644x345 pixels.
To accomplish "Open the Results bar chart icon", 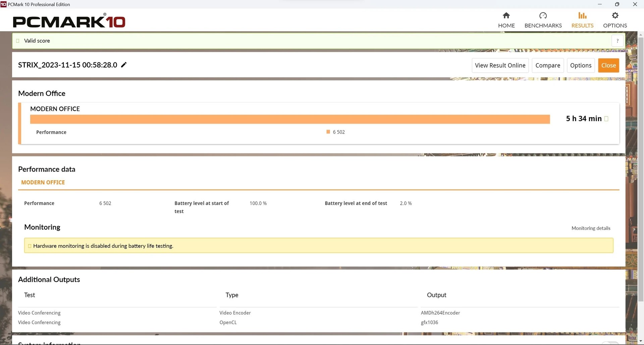I will click(582, 16).
